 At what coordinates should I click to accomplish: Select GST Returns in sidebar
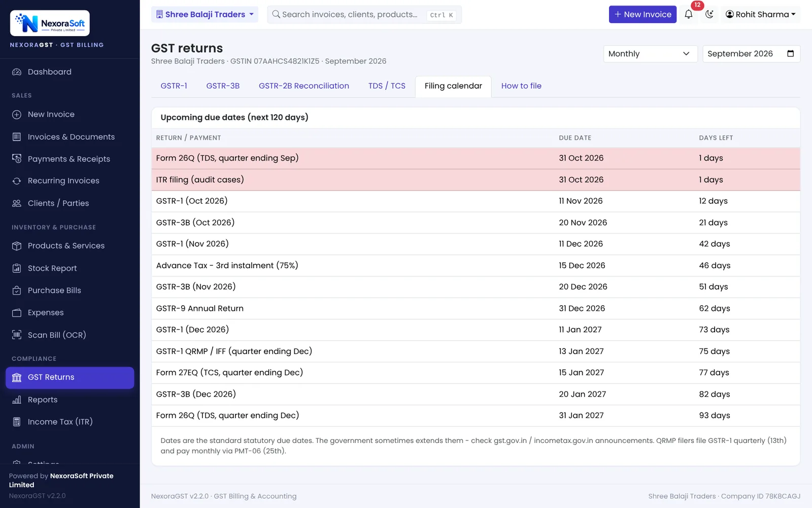[x=70, y=377]
